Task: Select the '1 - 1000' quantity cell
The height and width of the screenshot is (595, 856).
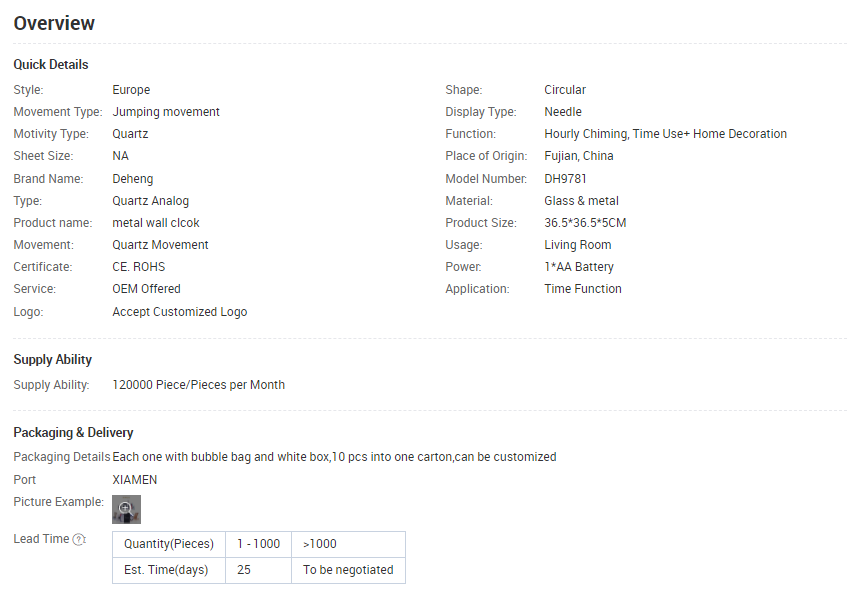Action: 258,544
